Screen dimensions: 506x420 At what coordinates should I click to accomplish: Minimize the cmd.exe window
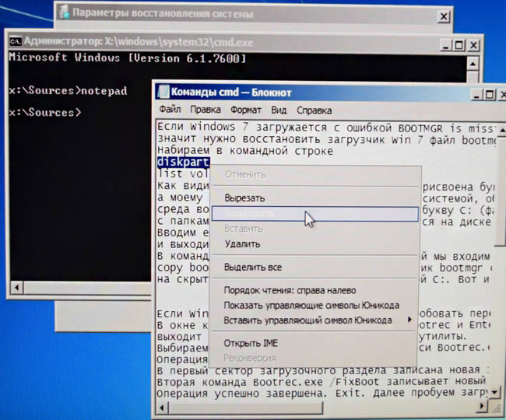[445, 45]
